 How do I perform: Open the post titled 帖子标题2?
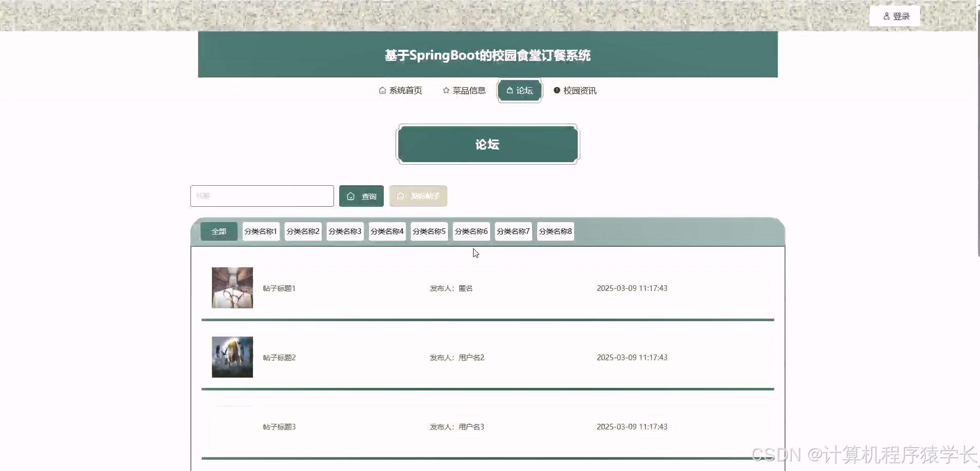coord(279,357)
